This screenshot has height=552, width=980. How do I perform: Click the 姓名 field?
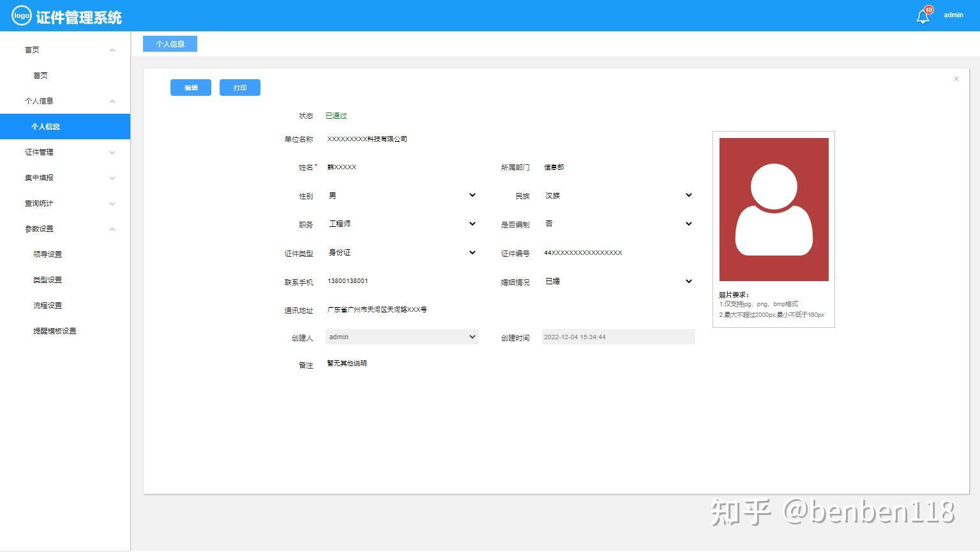tap(402, 167)
